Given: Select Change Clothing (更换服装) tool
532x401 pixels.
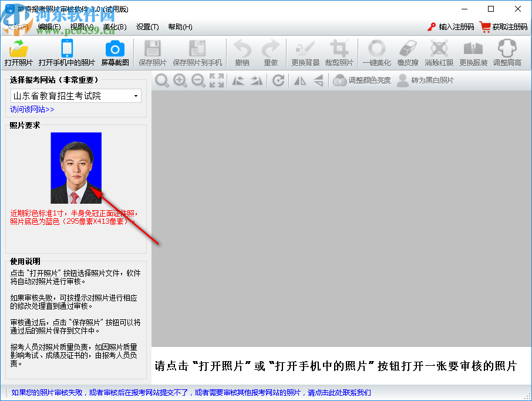Looking at the screenshot, I should pyautogui.click(x=473, y=53).
